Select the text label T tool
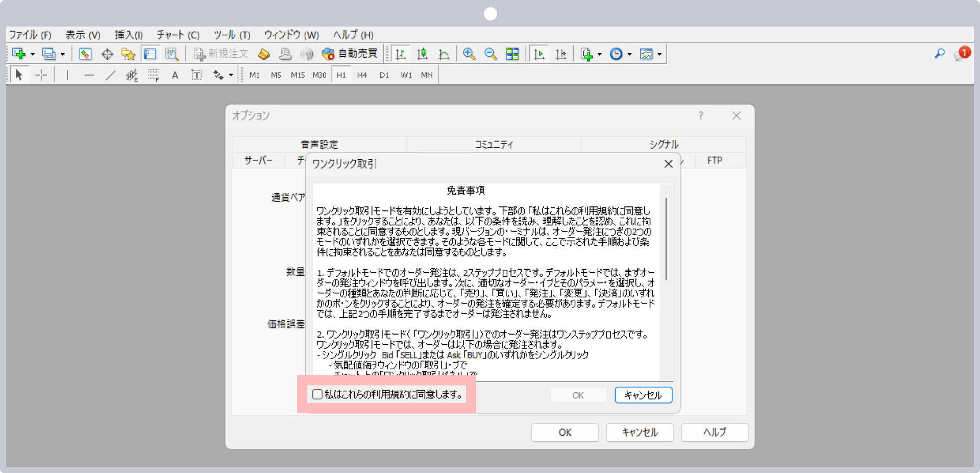 click(x=197, y=75)
